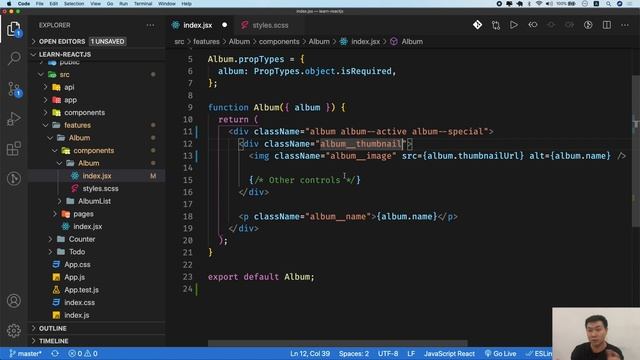
Task: Open Manage settings gear
Action: (x=14, y=330)
